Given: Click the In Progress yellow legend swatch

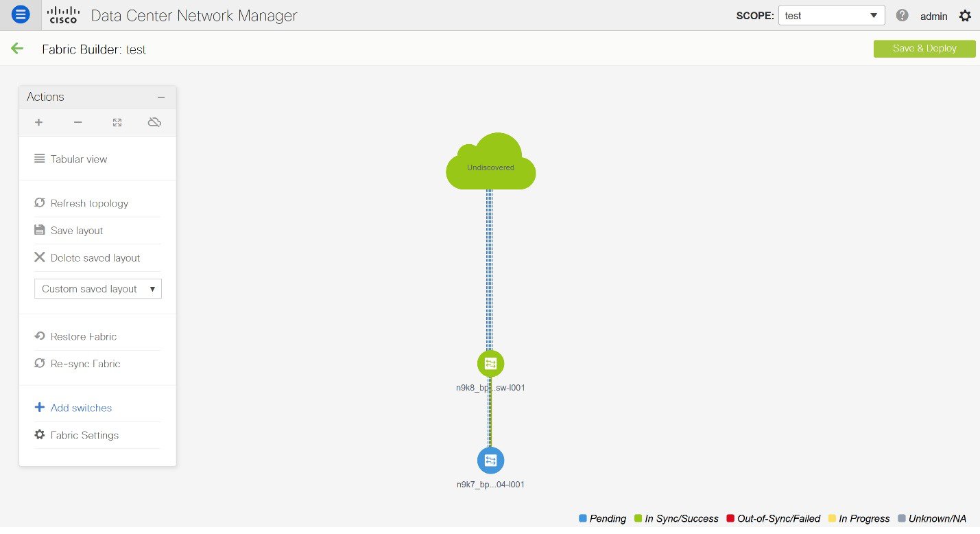Looking at the screenshot, I should [832, 518].
